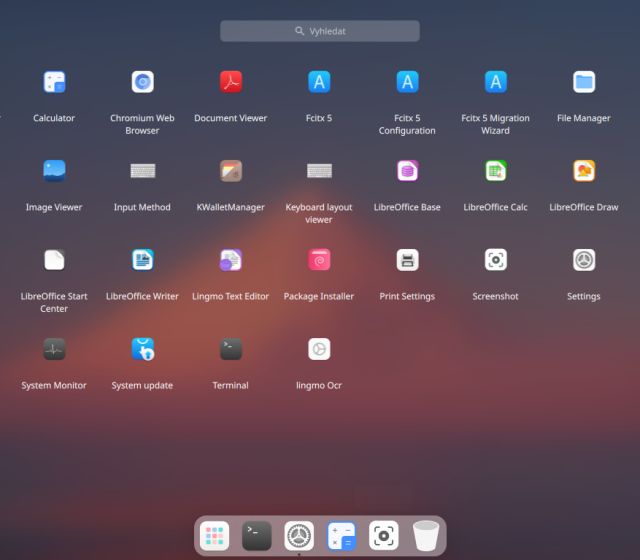Open Lingmo Text Editor

231,260
